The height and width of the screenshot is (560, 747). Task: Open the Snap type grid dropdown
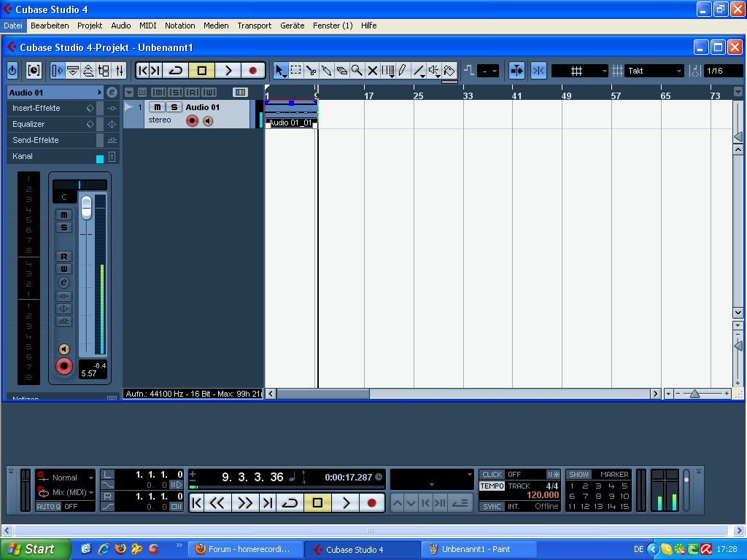click(580, 71)
